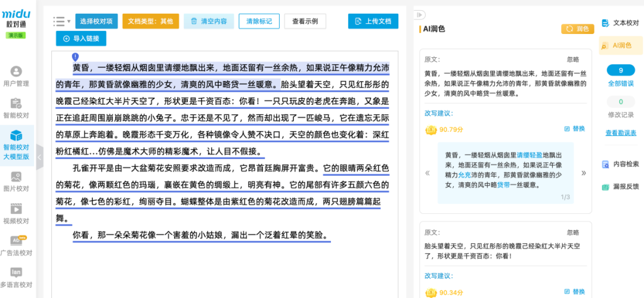Click original text in second card starting 胎头望着天空
Viewport: 644px width, 298px height.
502,251
